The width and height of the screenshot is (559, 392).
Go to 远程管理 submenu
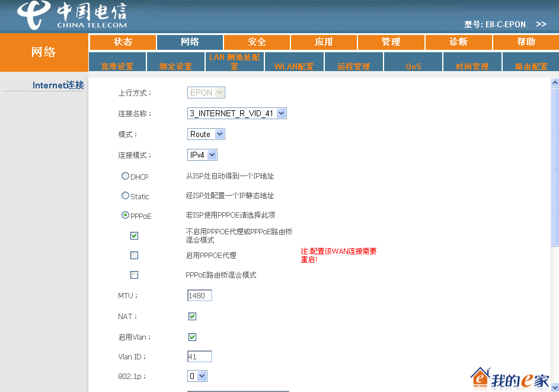coord(354,62)
